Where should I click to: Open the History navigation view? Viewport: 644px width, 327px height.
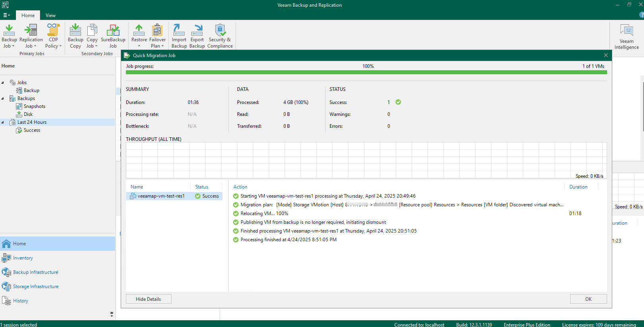tap(58, 301)
